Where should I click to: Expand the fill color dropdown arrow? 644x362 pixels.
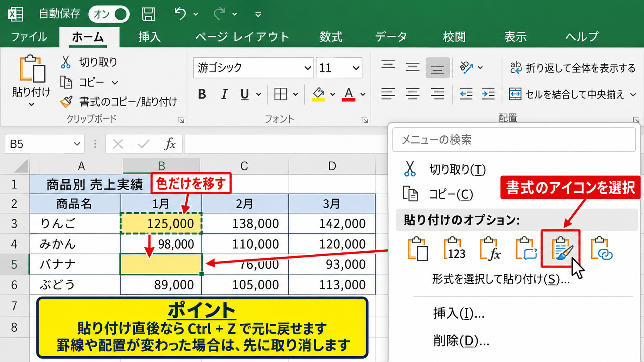point(333,94)
